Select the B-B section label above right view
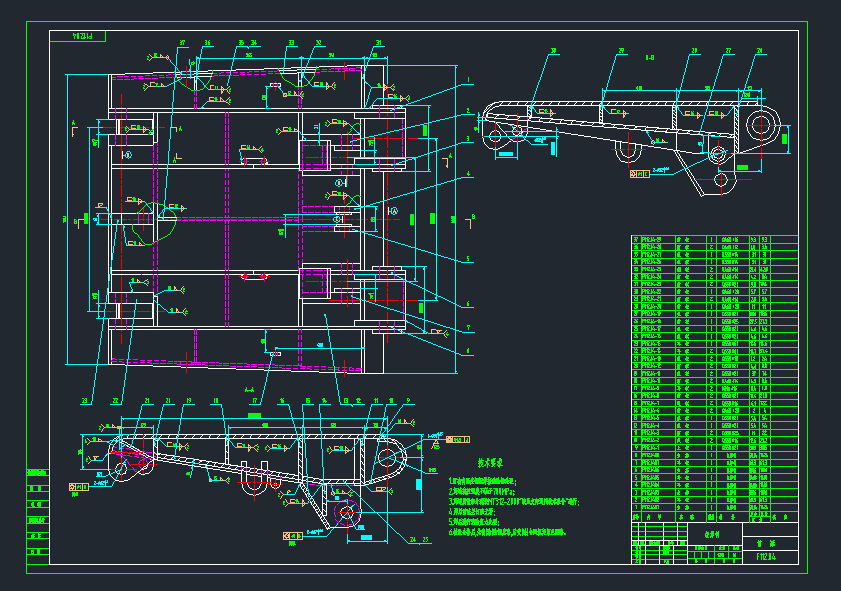The image size is (841, 591). [651, 58]
